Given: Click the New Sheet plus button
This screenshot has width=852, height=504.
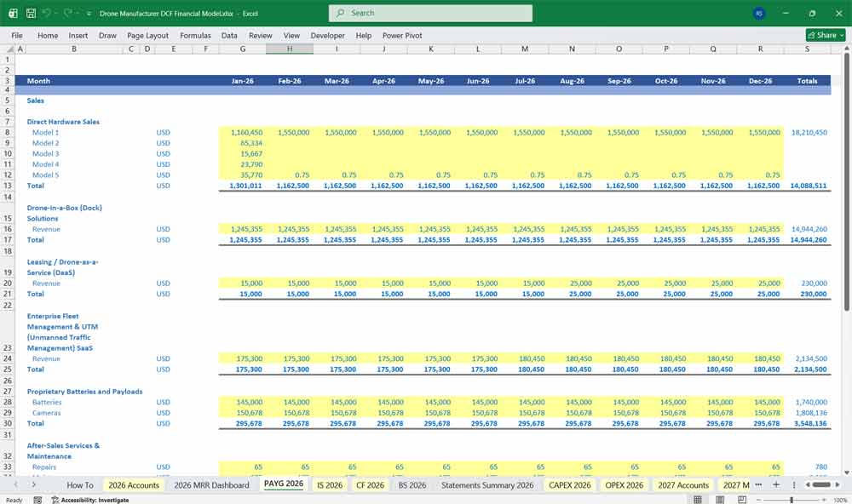Looking at the screenshot, I should coord(775,484).
